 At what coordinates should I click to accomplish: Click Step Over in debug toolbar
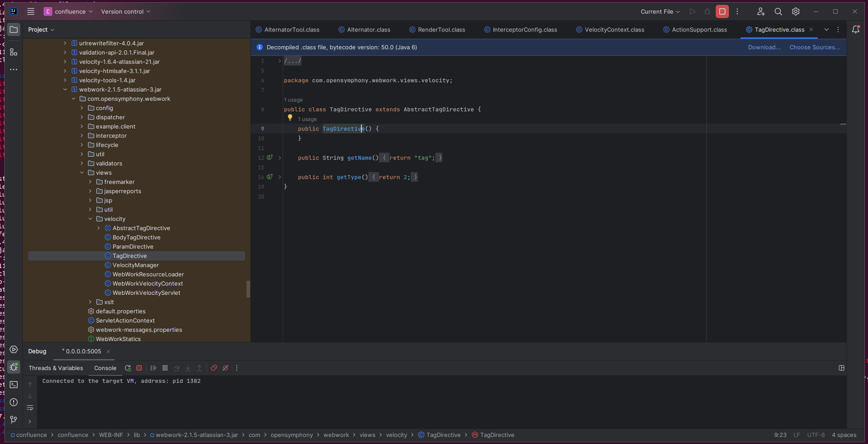177,368
